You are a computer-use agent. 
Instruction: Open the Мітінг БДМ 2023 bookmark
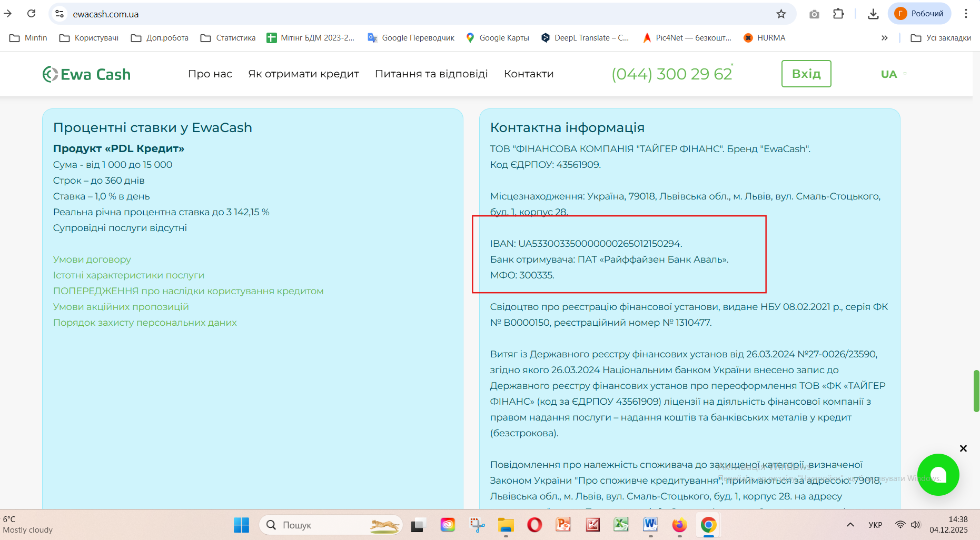pyautogui.click(x=311, y=38)
